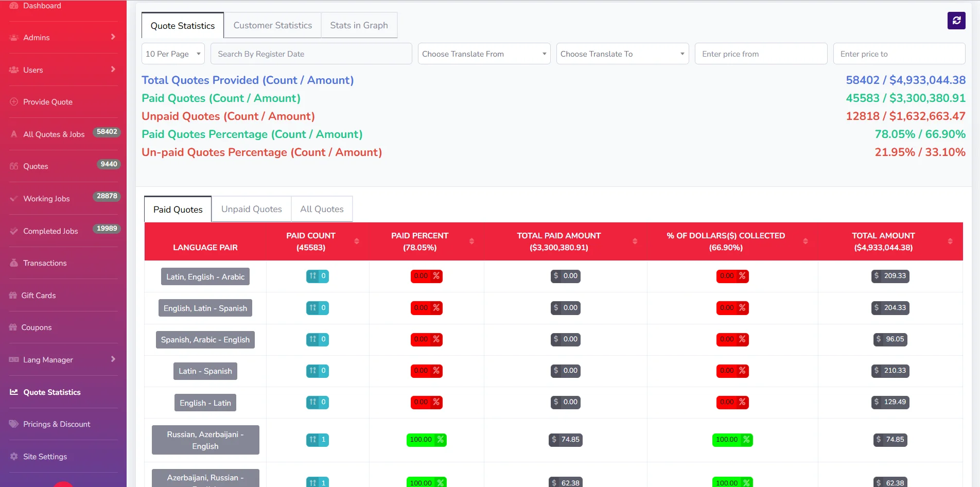The image size is (980, 487).
Task: Click the Provide Quote plus icon
Action: 14,102
